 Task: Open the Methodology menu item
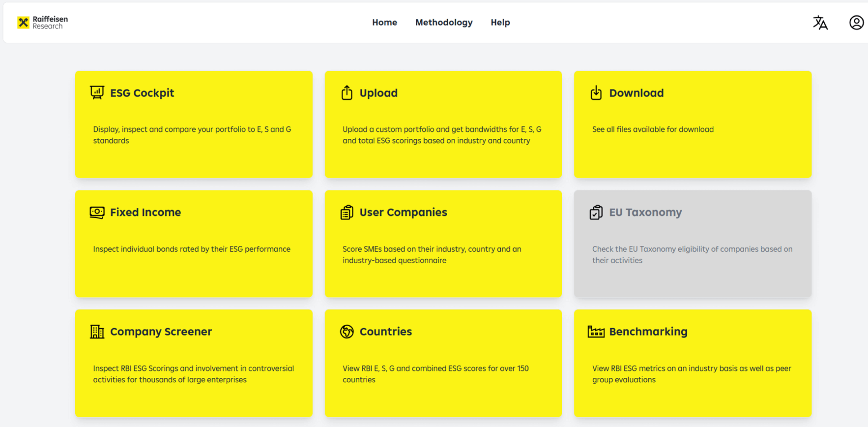tap(443, 23)
